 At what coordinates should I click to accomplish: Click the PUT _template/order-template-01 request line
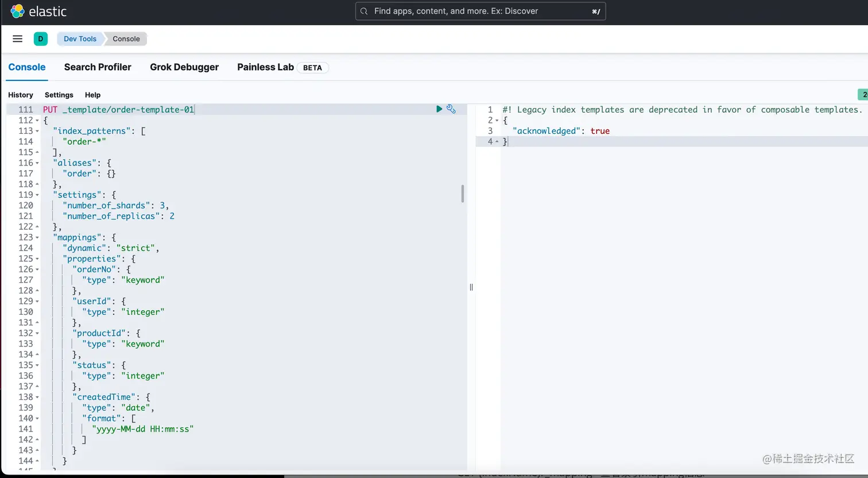pos(119,110)
